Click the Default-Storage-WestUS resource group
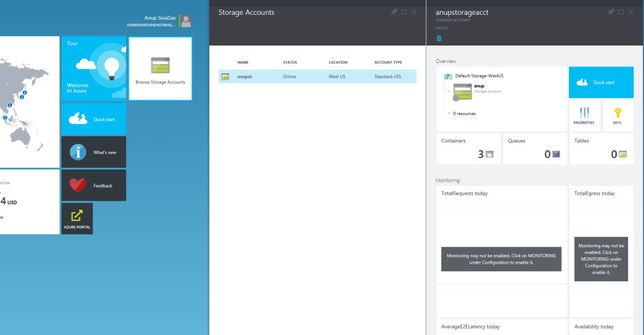The width and height of the screenshot is (644, 335). click(x=478, y=76)
